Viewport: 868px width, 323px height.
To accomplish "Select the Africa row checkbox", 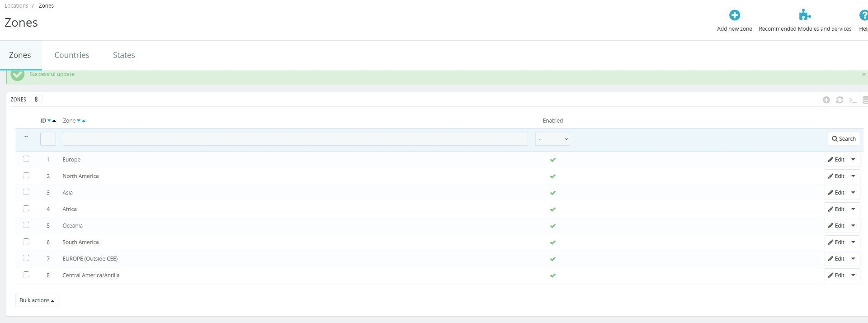I will [26, 209].
